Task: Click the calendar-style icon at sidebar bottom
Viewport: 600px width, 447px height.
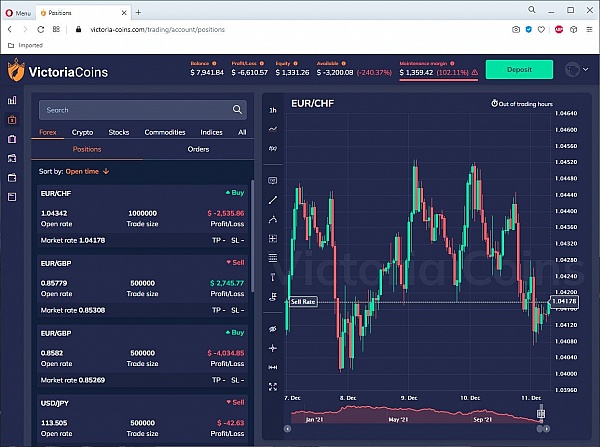Action: [12, 197]
